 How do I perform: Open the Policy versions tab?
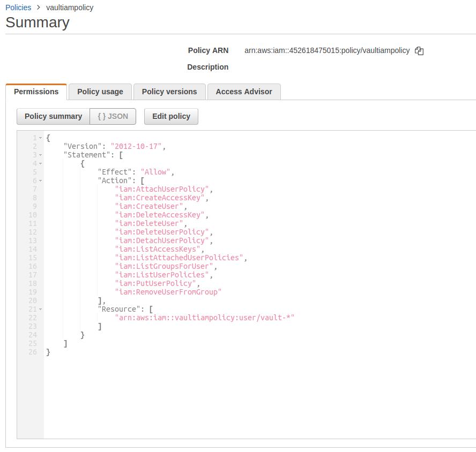click(x=169, y=92)
